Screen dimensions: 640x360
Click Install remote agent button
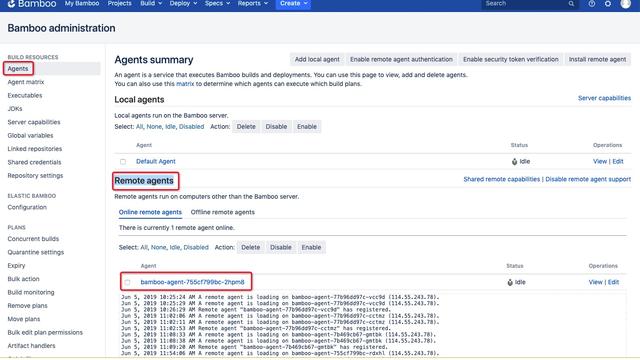[598, 60]
